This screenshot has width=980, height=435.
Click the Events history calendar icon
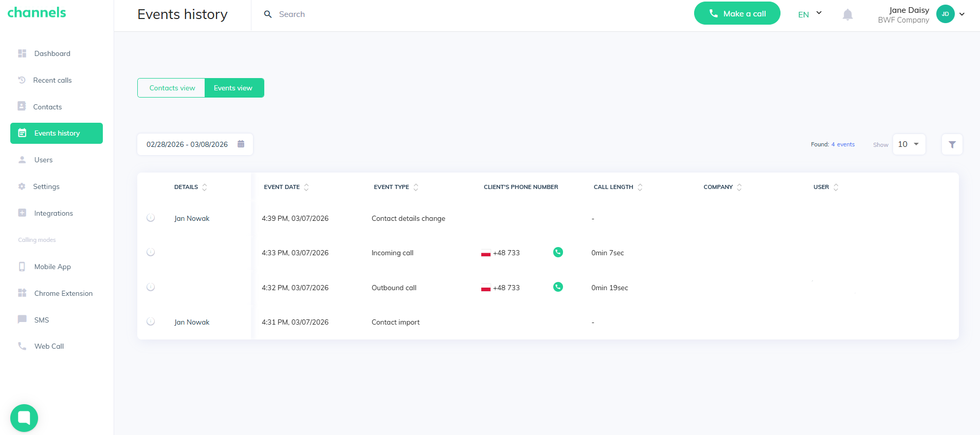(x=22, y=133)
